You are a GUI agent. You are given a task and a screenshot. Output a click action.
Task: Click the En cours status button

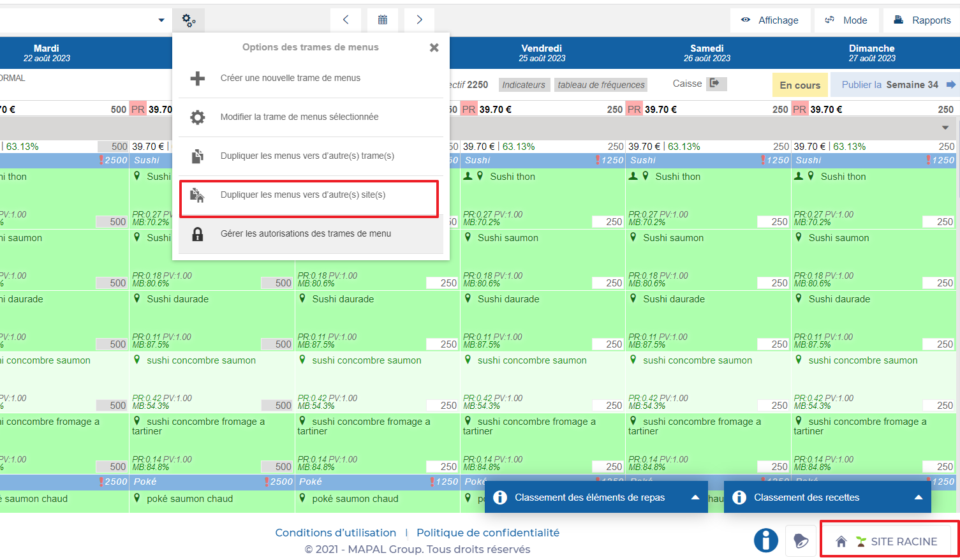[800, 85]
